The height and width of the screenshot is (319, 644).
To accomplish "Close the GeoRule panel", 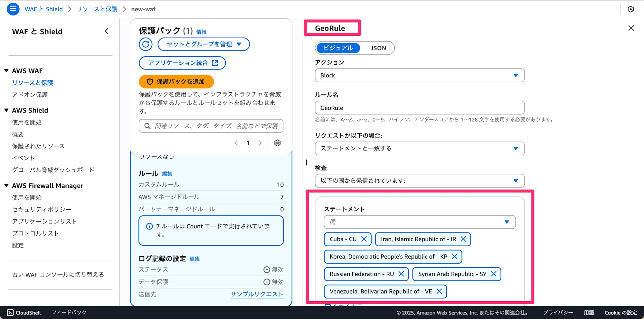I will pos(631,28).
